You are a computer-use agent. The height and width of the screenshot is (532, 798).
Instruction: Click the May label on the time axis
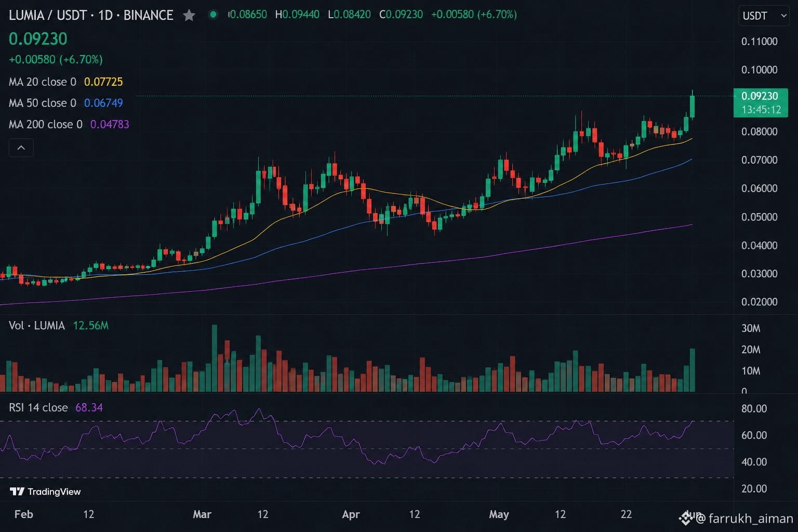[x=499, y=514]
